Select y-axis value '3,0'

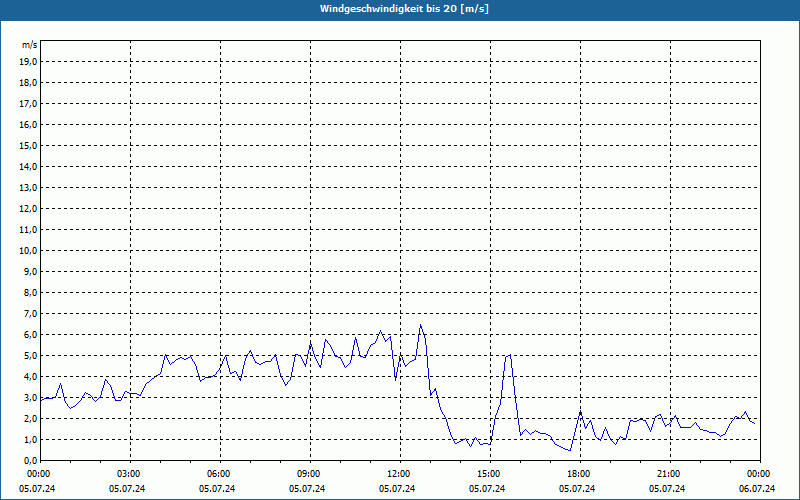(31, 397)
